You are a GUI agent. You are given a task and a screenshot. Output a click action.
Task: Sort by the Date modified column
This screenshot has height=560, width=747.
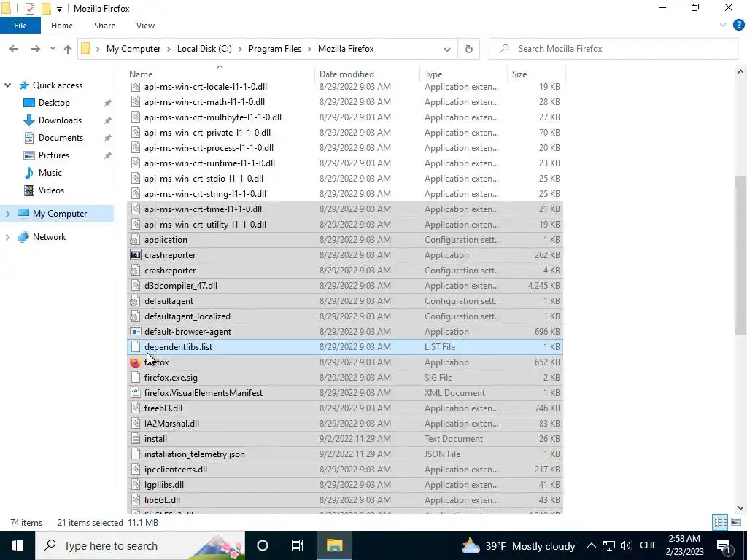(368, 74)
